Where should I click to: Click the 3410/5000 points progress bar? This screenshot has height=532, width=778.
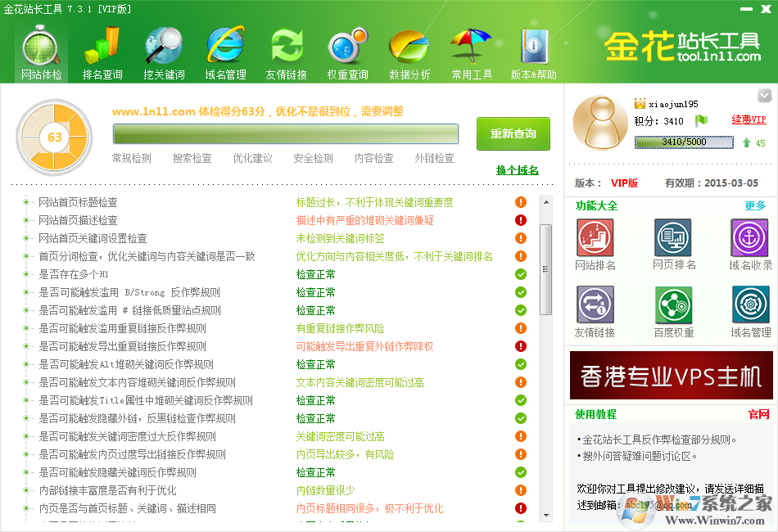[x=684, y=142]
